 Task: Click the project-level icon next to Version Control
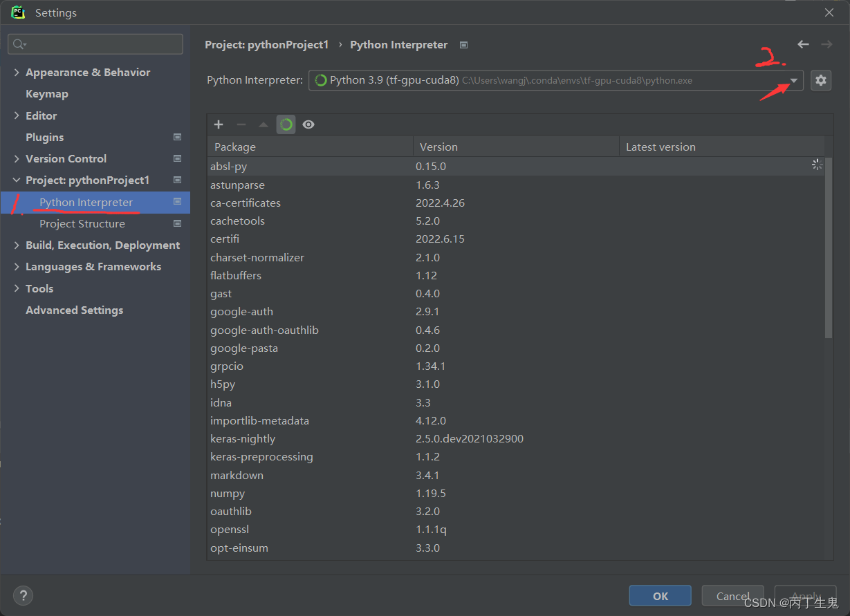(x=178, y=158)
